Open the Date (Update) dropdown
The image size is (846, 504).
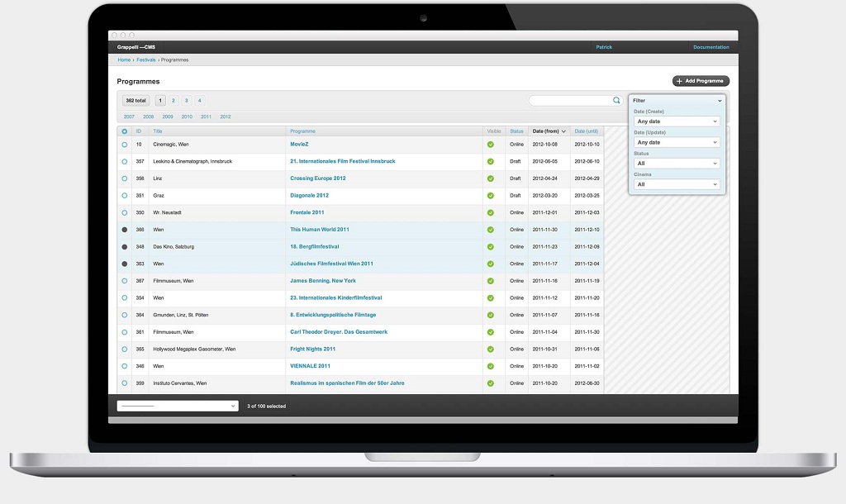tap(677, 142)
